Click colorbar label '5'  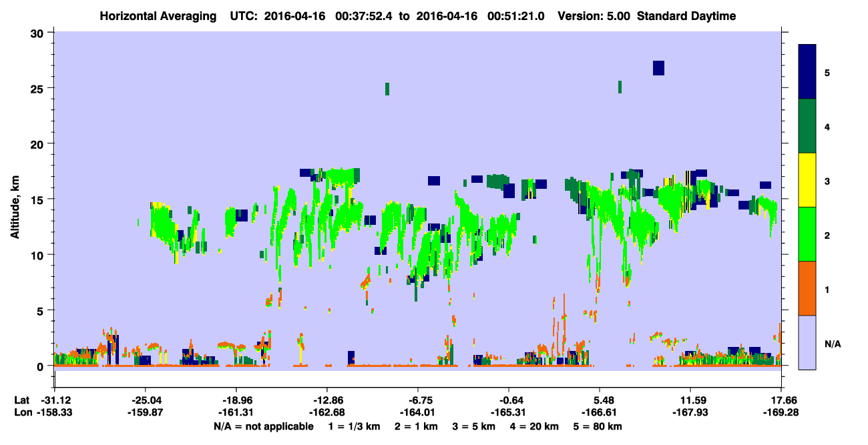(x=827, y=72)
